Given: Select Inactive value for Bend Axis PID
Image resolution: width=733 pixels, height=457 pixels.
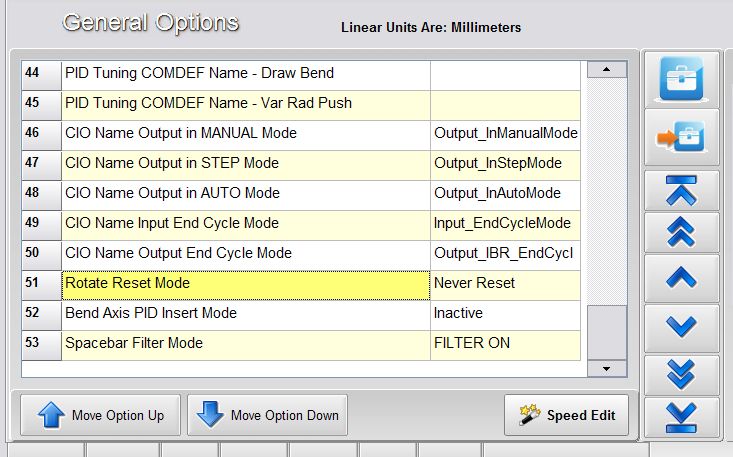Looking at the screenshot, I should point(505,314).
